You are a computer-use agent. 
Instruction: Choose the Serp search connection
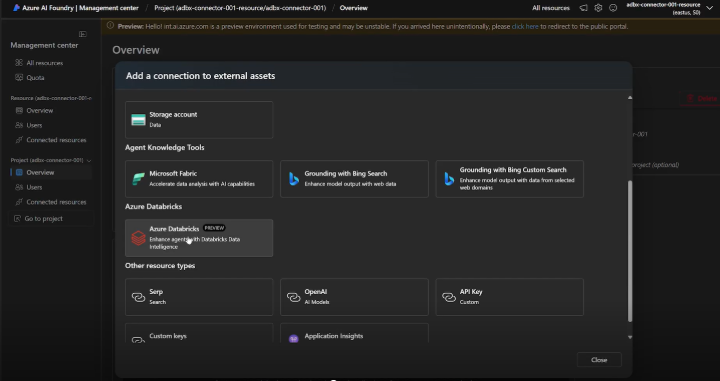pyautogui.click(x=199, y=297)
